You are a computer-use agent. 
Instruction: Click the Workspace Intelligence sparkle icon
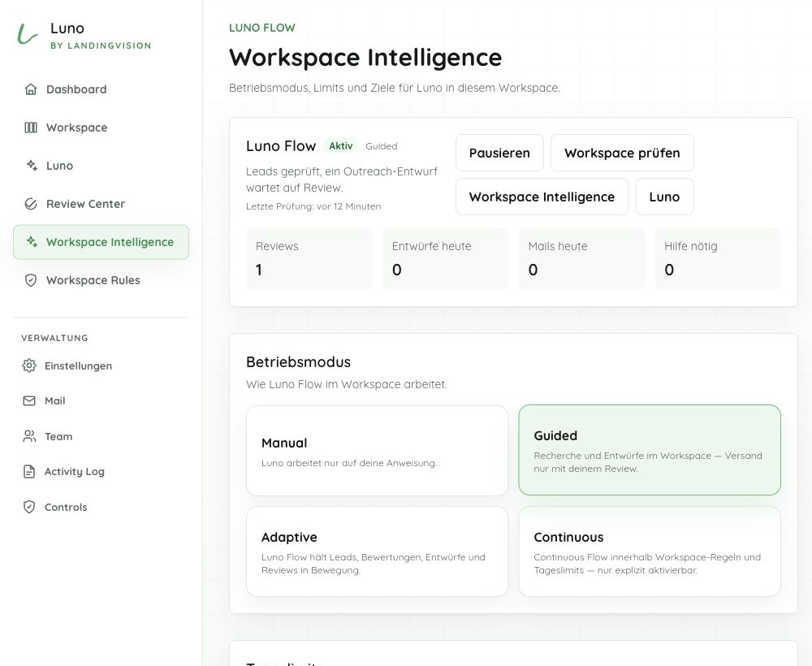click(32, 242)
